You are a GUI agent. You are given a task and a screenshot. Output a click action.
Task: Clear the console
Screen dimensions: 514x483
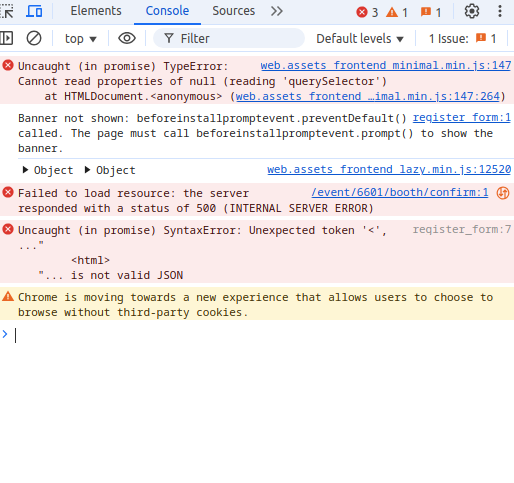[34, 38]
